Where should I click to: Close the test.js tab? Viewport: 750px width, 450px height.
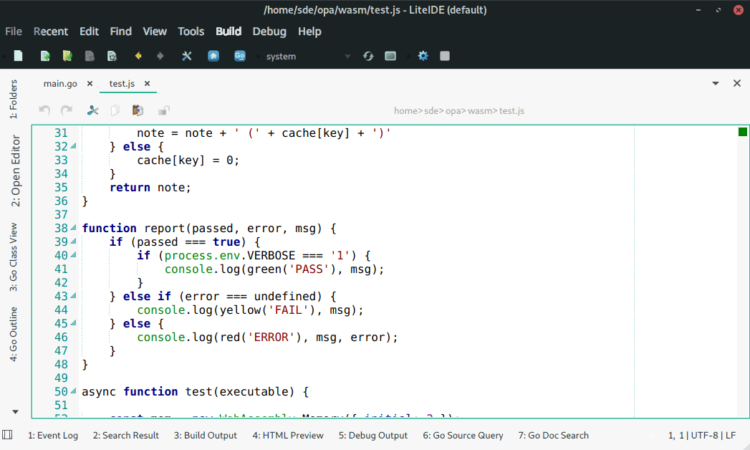click(147, 84)
